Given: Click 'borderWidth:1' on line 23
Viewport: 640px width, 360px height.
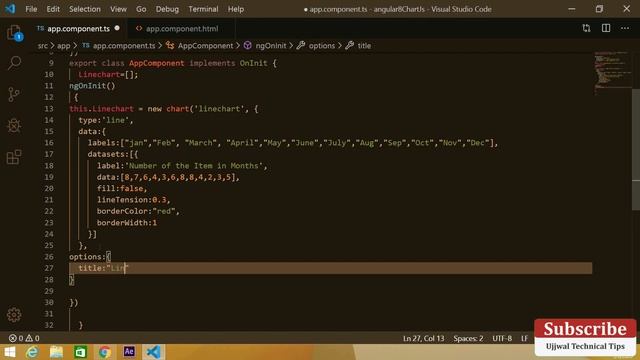Looking at the screenshot, I should point(127,223).
